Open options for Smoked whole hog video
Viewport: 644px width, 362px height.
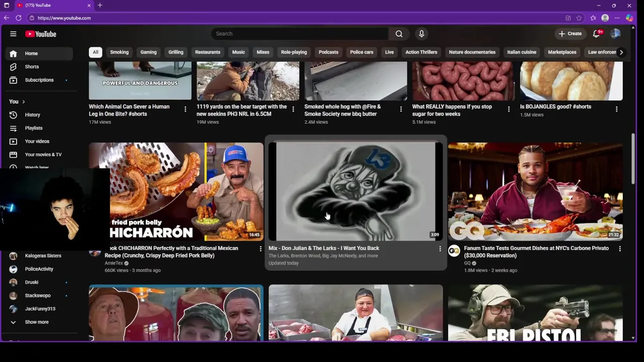[400, 109]
